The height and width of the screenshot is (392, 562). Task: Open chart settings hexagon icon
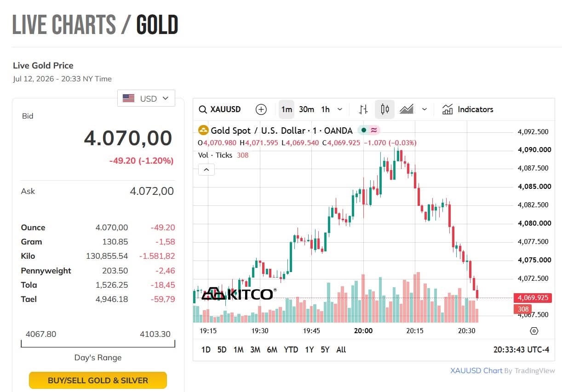pyautogui.click(x=534, y=331)
